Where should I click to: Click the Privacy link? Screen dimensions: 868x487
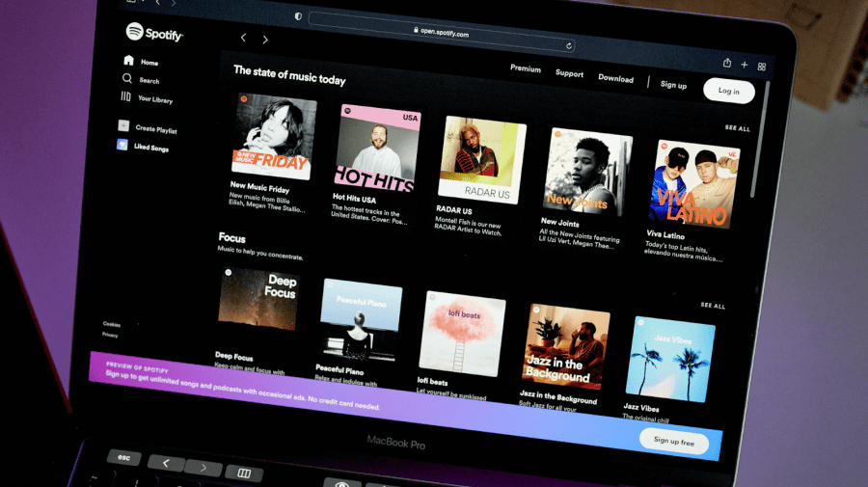(x=110, y=335)
